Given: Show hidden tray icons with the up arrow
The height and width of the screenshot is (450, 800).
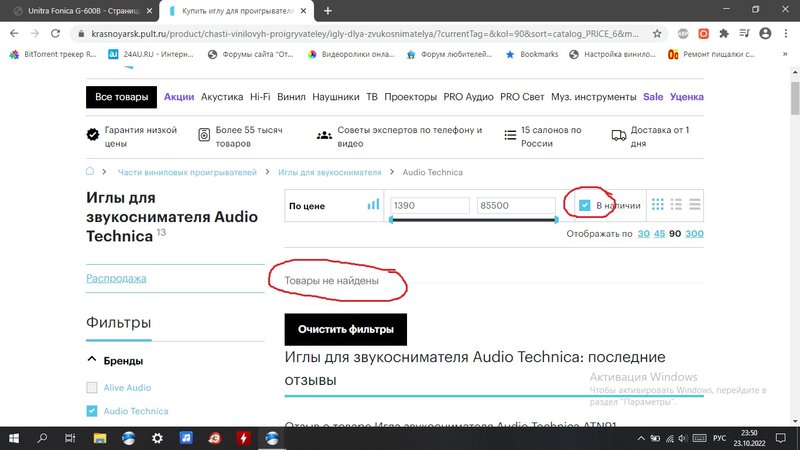Looking at the screenshot, I should click(641, 438).
